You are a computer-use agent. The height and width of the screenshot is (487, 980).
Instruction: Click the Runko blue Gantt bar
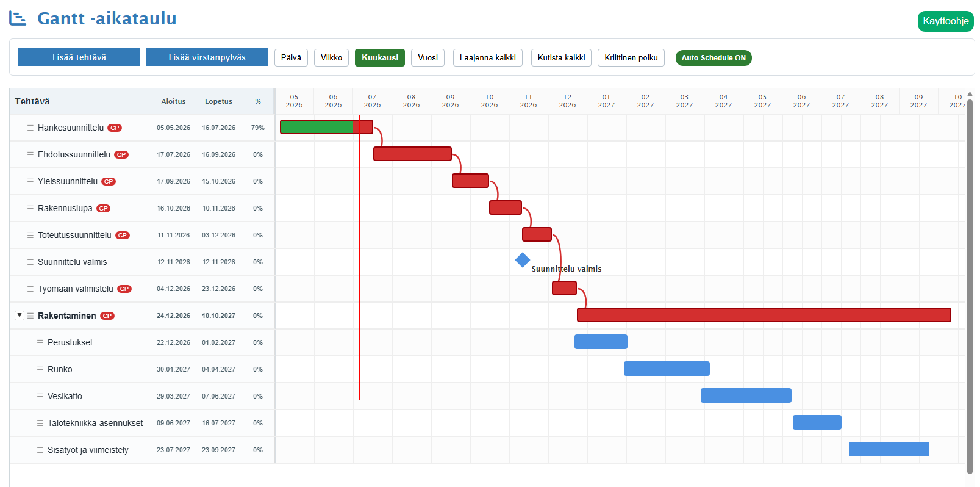tap(667, 369)
